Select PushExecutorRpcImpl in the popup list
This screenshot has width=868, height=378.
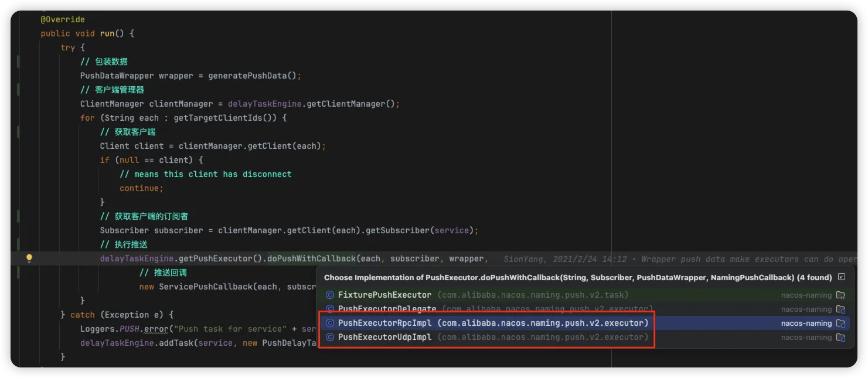[x=384, y=323]
